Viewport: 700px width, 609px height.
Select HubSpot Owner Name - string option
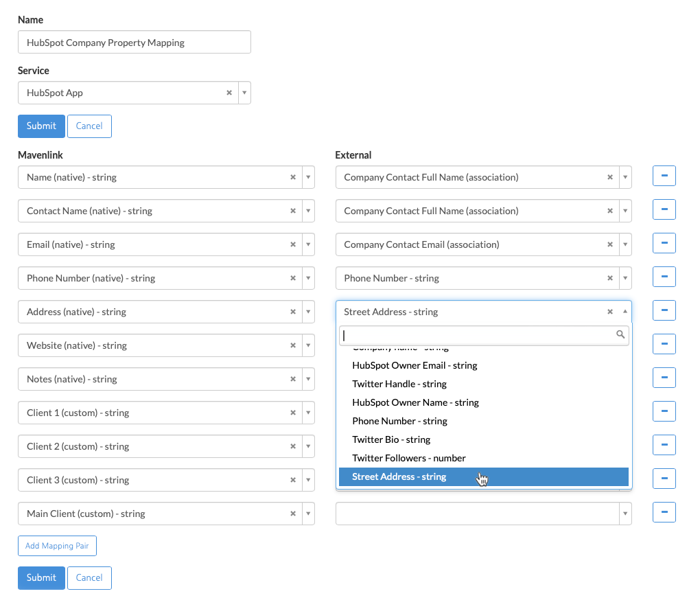[484, 403]
